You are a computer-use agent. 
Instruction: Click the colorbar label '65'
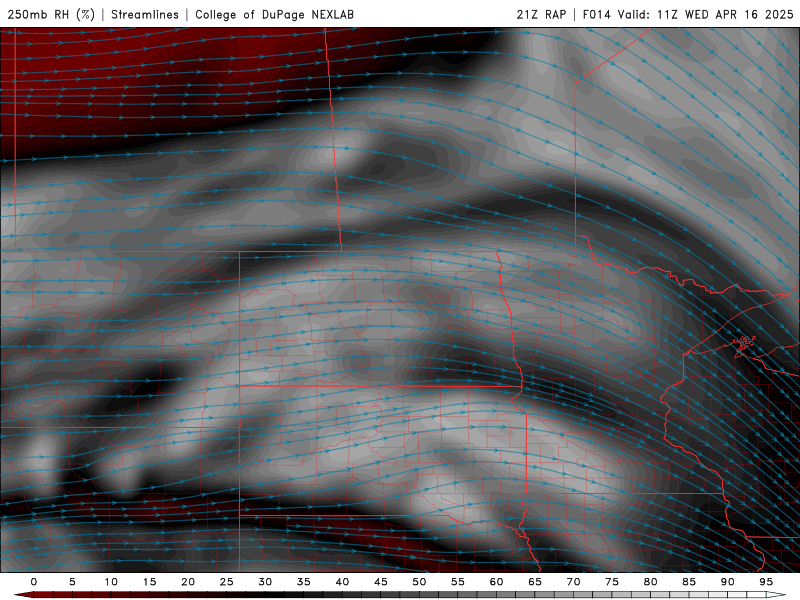535,582
